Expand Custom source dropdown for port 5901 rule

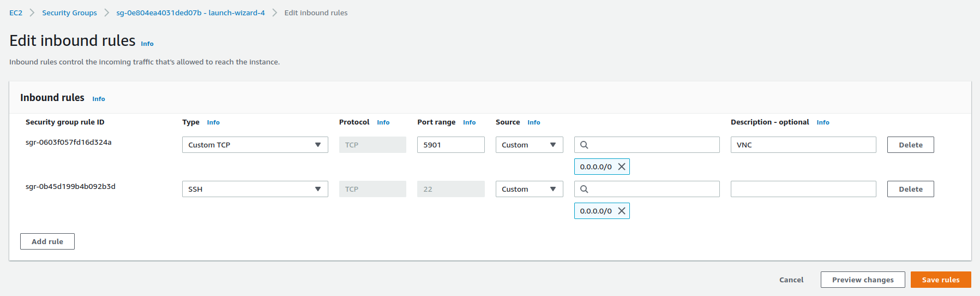pyautogui.click(x=529, y=145)
